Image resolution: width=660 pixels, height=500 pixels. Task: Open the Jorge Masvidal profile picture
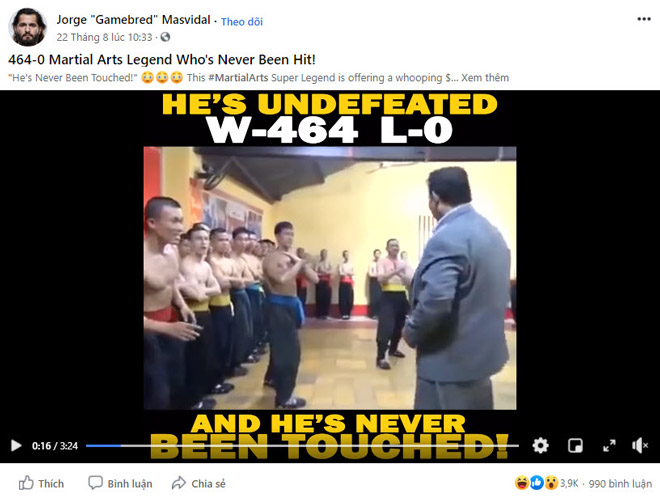[x=27, y=27]
